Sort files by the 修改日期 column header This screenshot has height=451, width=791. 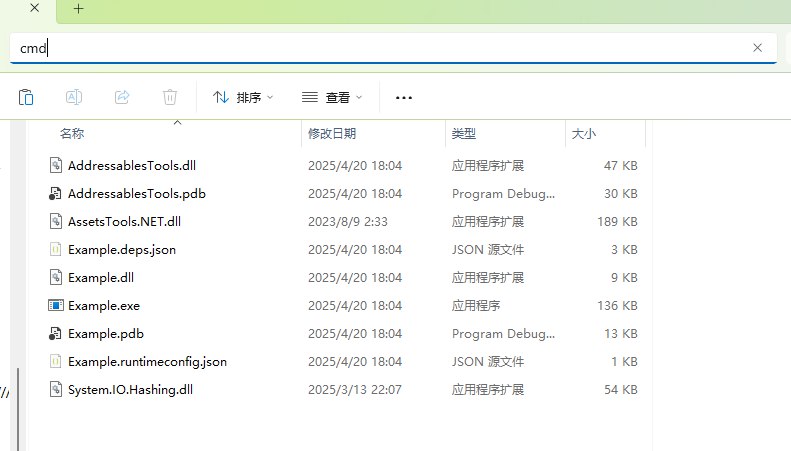click(x=332, y=133)
